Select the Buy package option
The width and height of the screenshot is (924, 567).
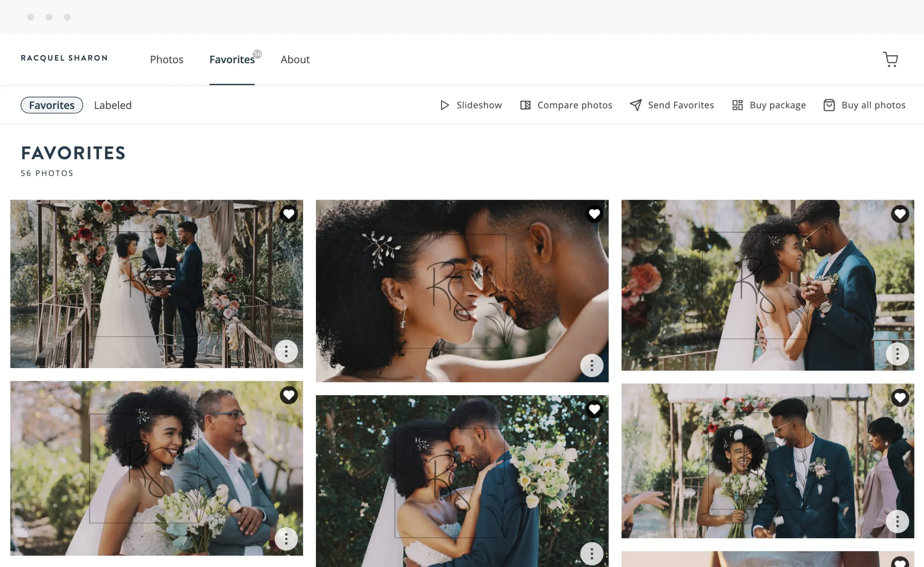tap(768, 105)
